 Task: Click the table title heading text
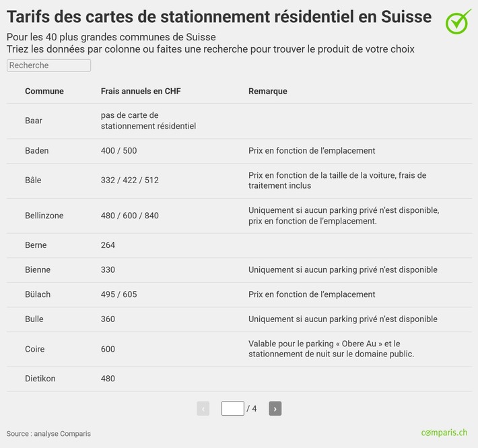point(219,16)
